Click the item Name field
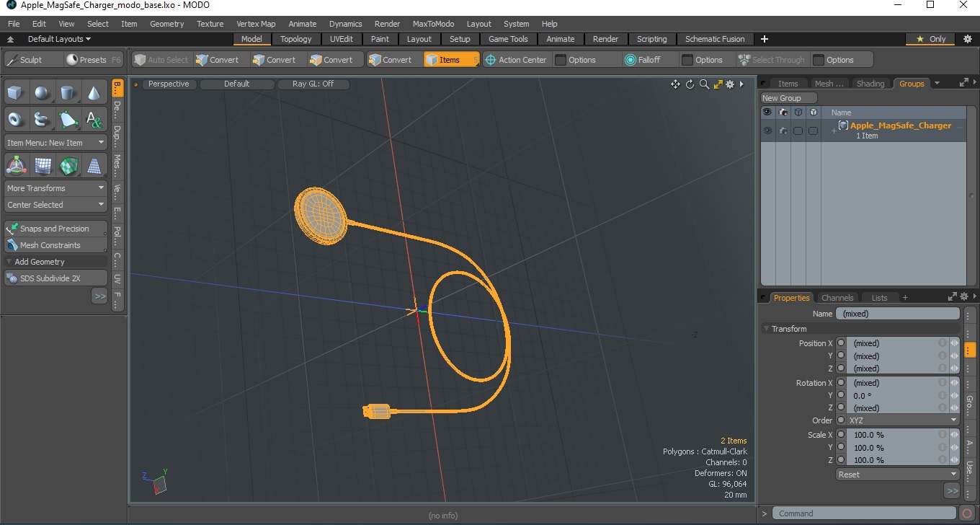Viewport: 980px width, 525px height. click(x=897, y=314)
